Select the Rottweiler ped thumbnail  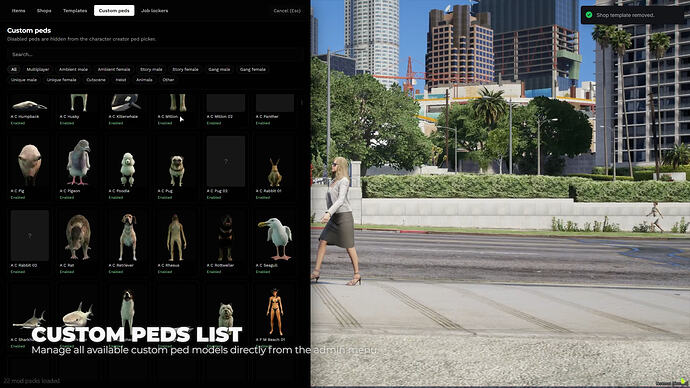click(226, 236)
